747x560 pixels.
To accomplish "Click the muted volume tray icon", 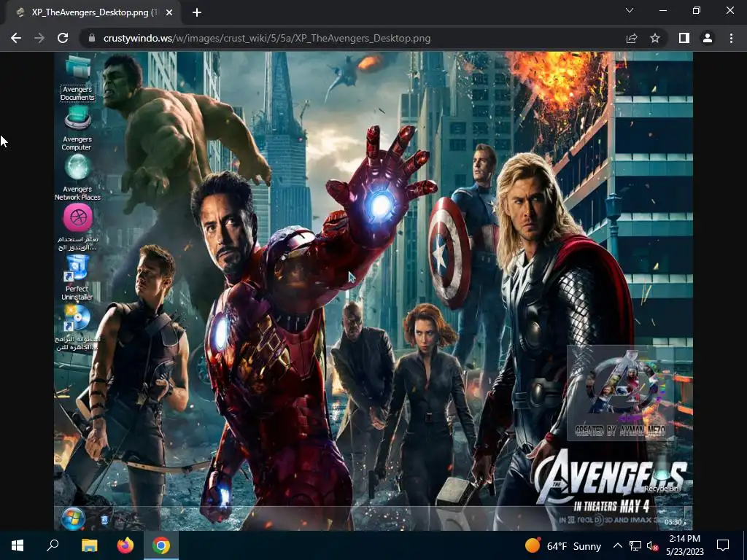I will click(652, 545).
